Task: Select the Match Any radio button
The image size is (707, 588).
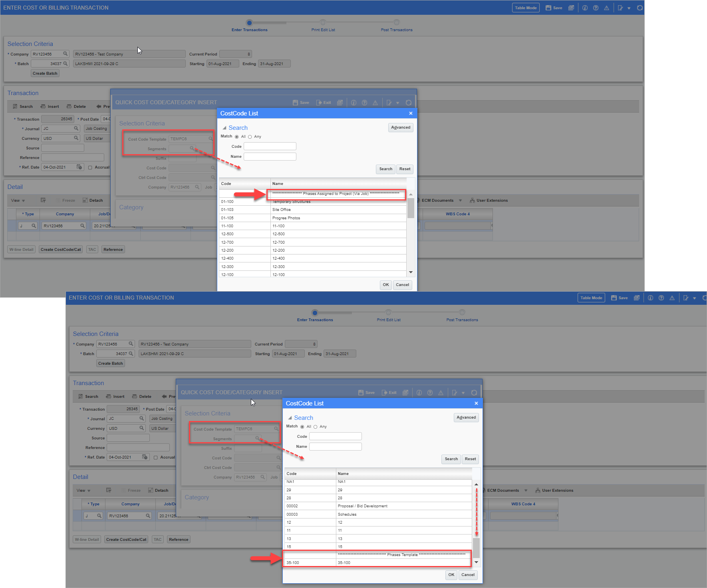Action: click(x=250, y=136)
